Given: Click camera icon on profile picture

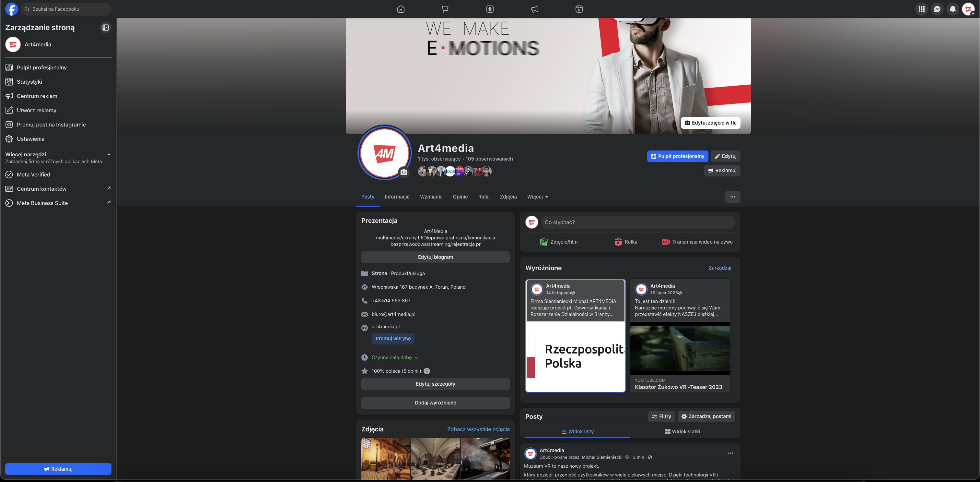Looking at the screenshot, I should 404,173.
